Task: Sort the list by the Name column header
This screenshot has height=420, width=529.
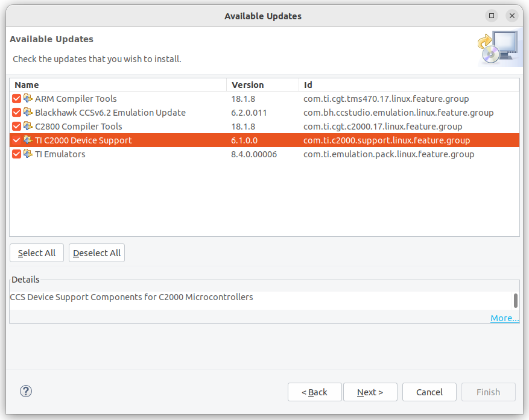Action: [x=118, y=84]
